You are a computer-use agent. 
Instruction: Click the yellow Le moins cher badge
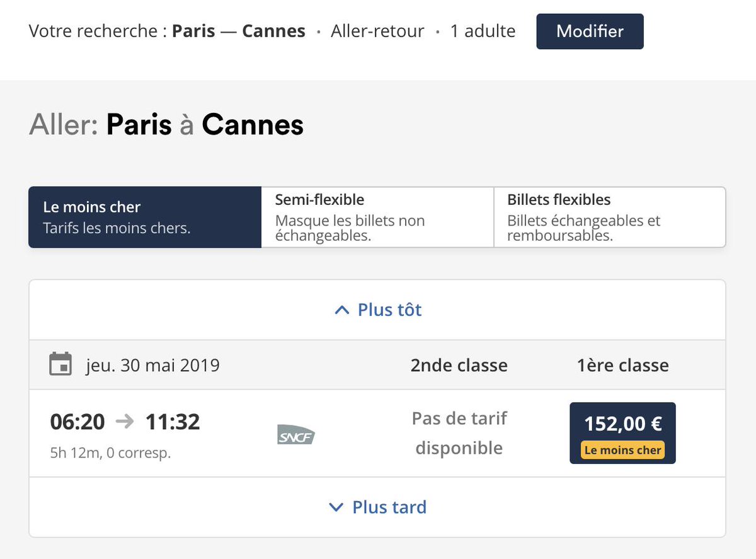[622, 450]
